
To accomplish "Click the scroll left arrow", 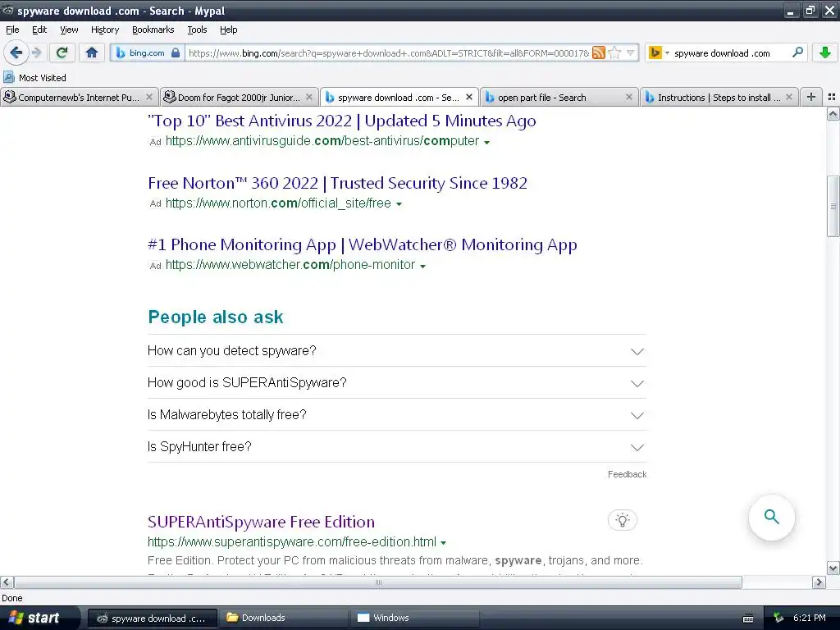I will point(7,582).
